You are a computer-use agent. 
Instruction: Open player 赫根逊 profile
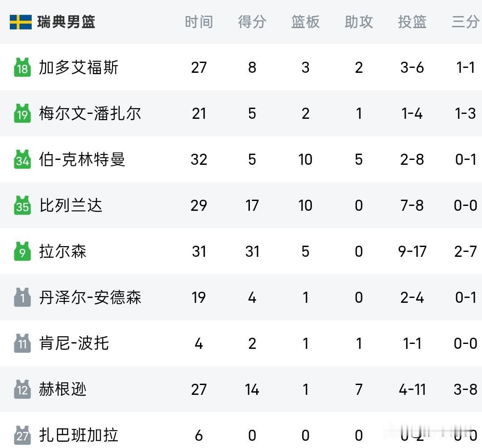click(63, 389)
